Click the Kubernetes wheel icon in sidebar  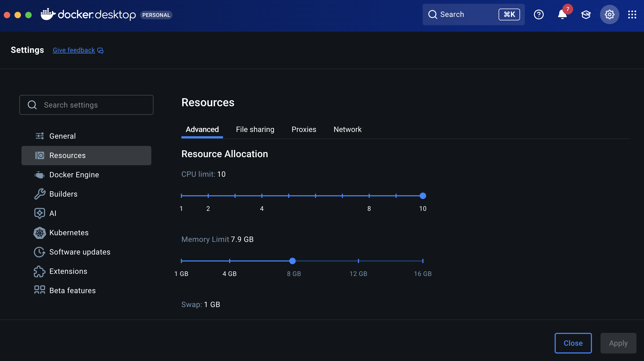[x=39, y=233]
